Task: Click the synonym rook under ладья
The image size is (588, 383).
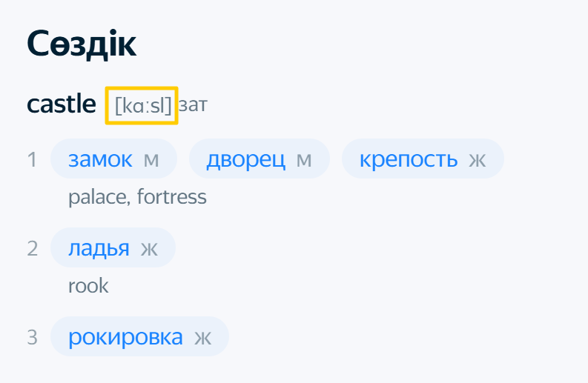Action: (88, 285)
